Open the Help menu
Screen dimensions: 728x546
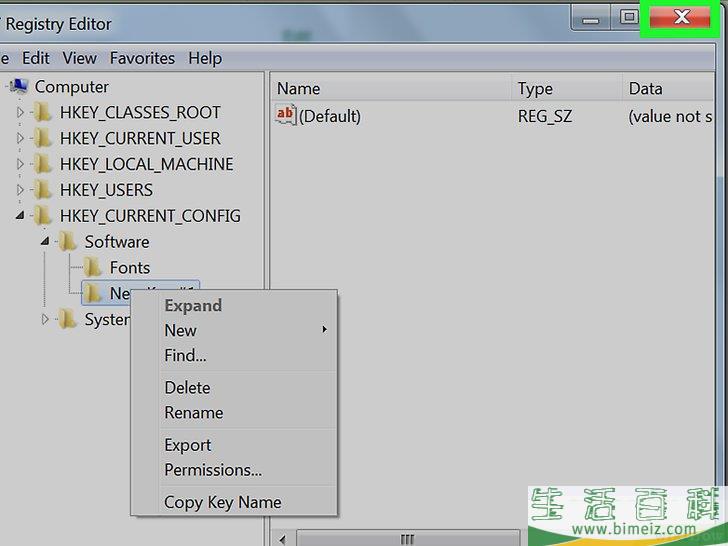point(205,58)
